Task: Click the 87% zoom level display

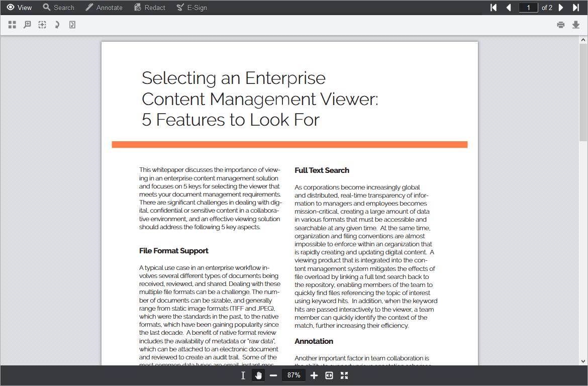Action: pyautogui.click(x=293, y=375)
